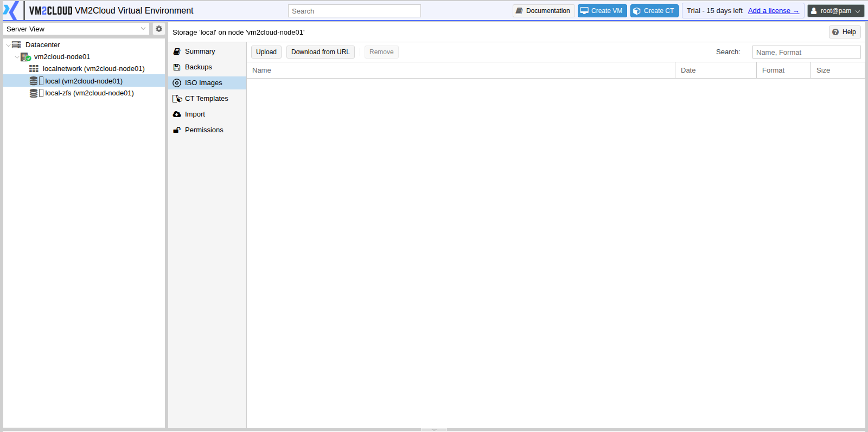Click the Remove button
The width and height of the screenshot is (868, 432).
[x=381, y=52]
